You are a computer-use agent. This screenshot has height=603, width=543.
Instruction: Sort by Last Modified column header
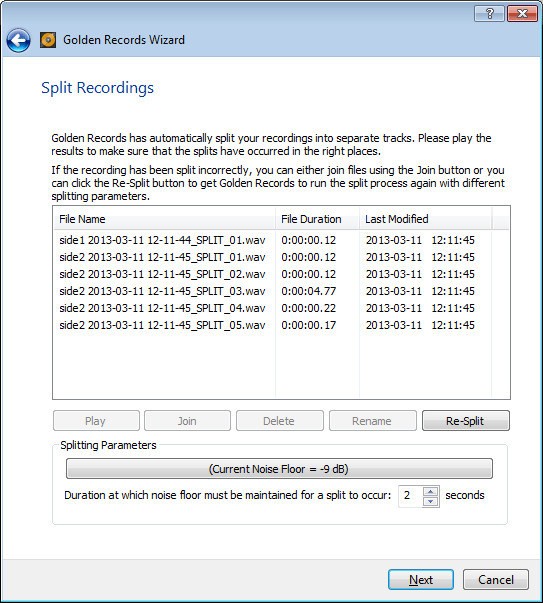coord(425,219)
